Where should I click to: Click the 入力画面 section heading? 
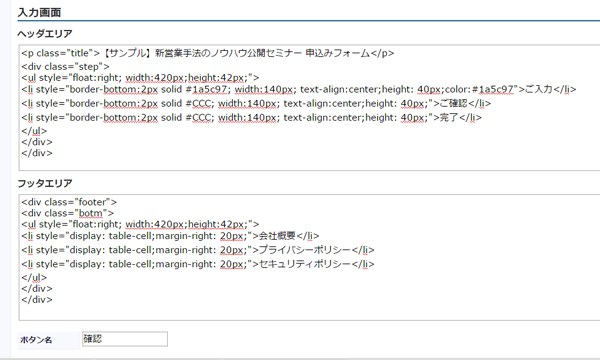39,12
